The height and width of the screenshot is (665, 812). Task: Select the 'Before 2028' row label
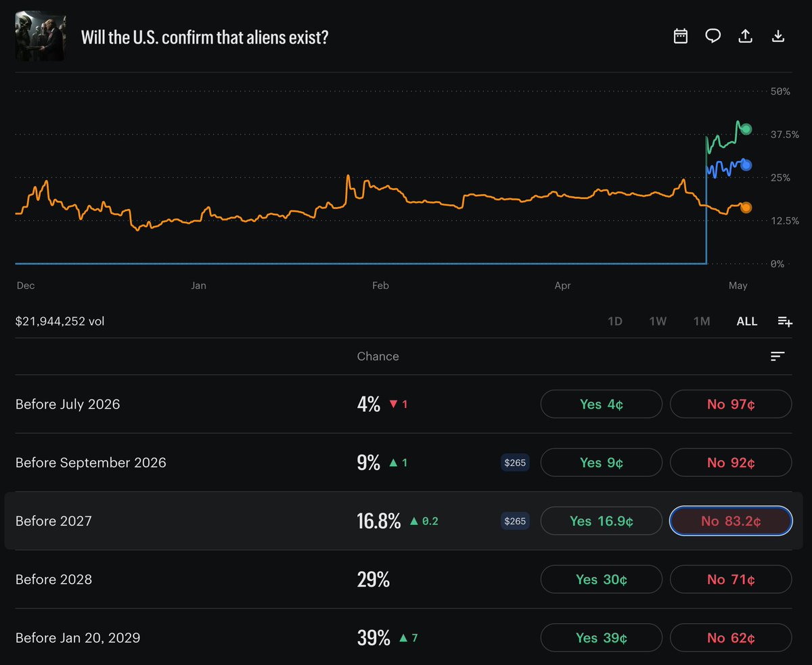click(x=53, y=580)
